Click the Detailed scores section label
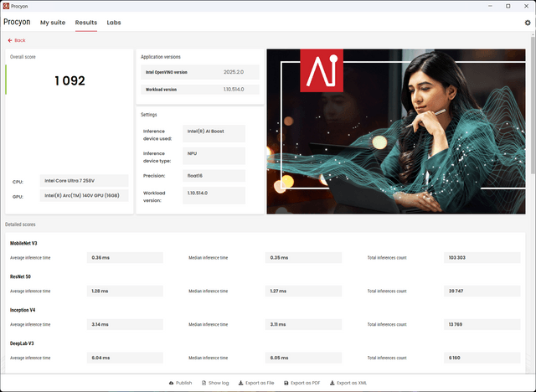 [20, 224]
